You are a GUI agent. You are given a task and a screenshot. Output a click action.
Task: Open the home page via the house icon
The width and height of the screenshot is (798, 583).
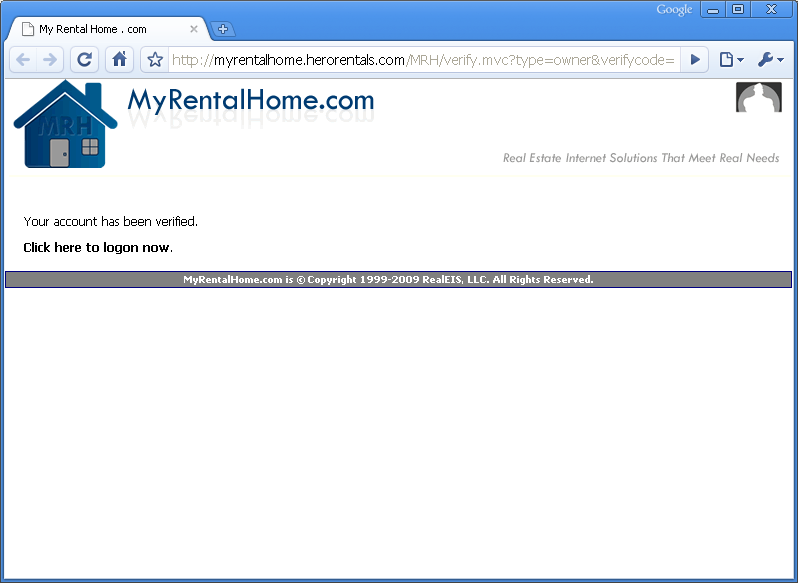point(120,60)
